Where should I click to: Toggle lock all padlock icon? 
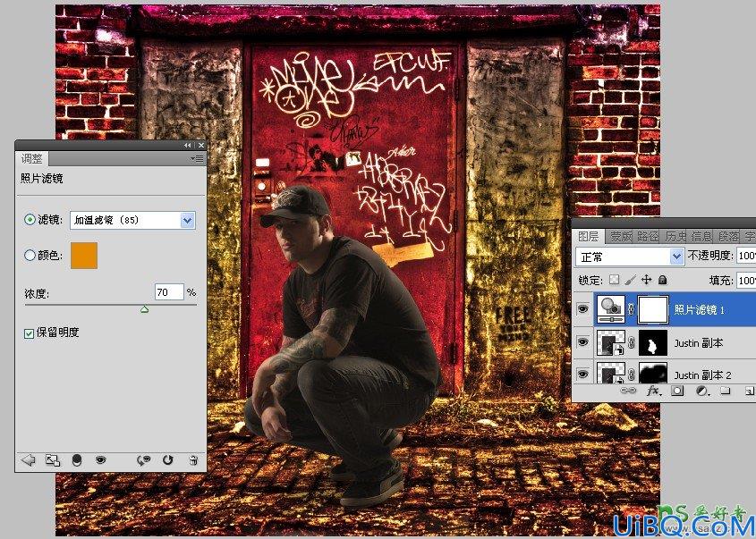tap(663, 280)
